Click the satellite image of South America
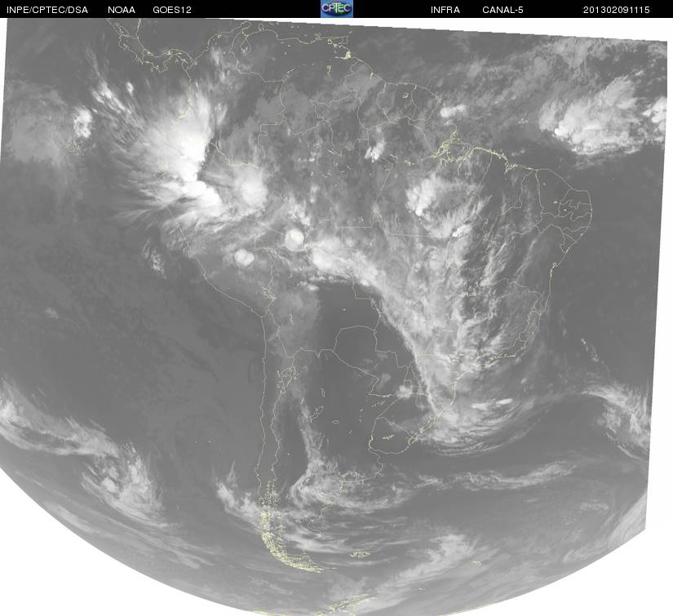Image resolution: width=673 pixels, height=616 pixels. coord(334,317)
